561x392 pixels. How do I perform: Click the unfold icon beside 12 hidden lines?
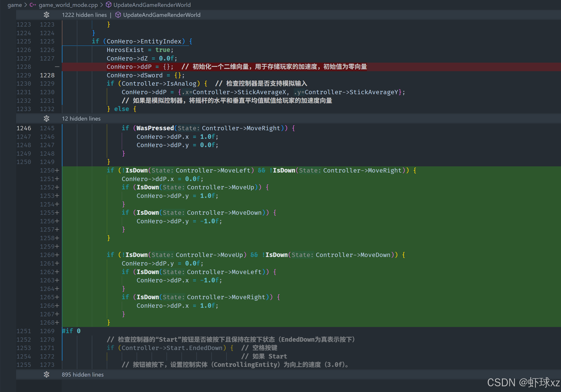46,119
